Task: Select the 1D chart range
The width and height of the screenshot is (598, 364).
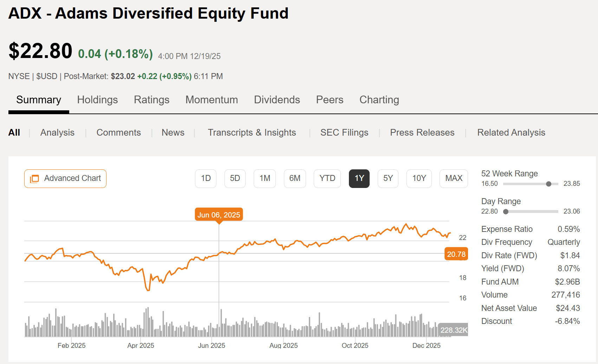Action: click(x=206, y=178)
